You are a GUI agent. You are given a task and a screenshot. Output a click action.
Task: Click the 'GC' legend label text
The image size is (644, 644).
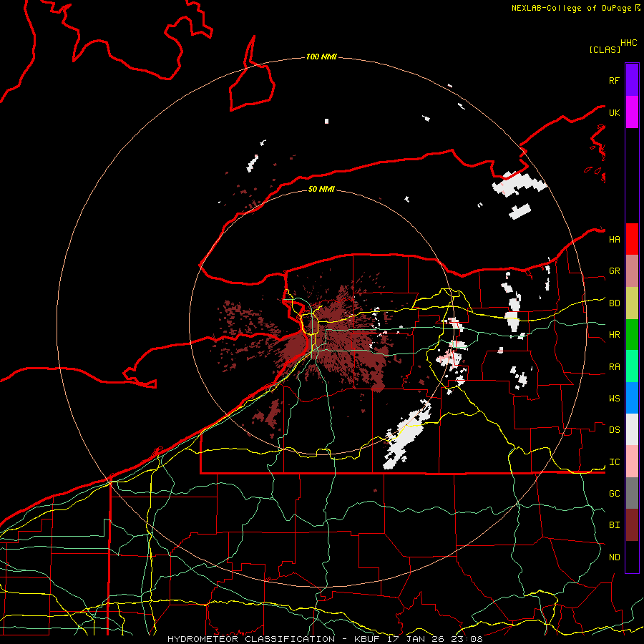coord(614,494)
